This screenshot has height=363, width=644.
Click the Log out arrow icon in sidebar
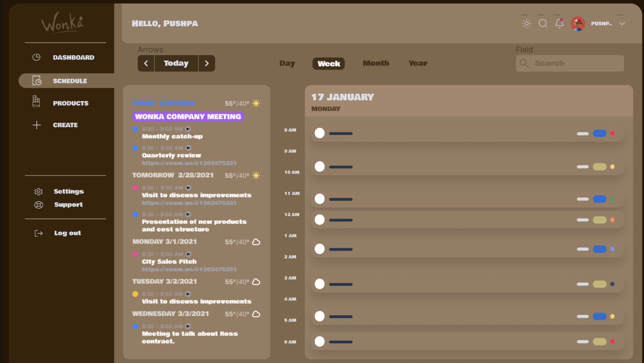pyautogui.click(x=38, y=233)
